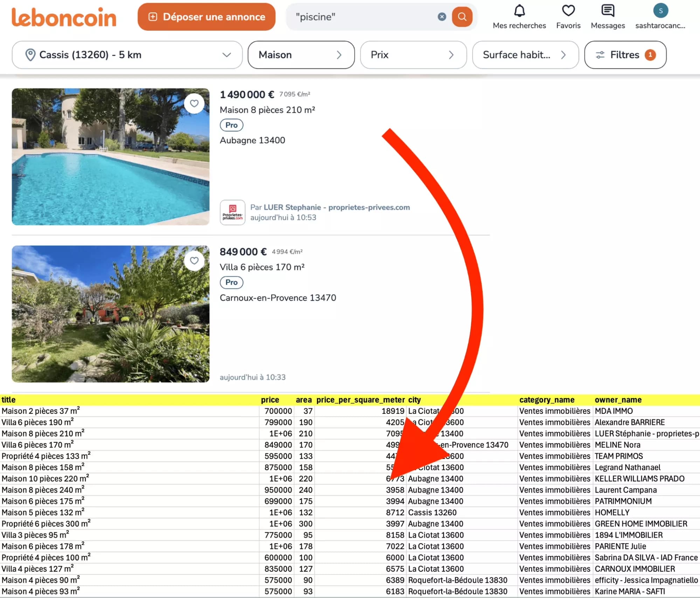
Task: Clear the piscine search using the x icon
Action: click(x=442, y=16)
